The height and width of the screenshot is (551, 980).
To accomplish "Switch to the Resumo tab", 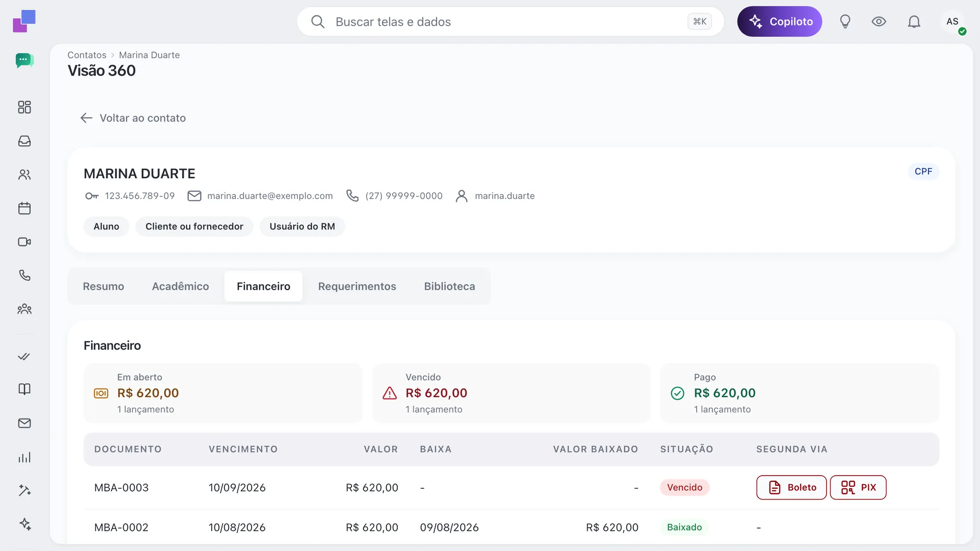I will point(103,287).
